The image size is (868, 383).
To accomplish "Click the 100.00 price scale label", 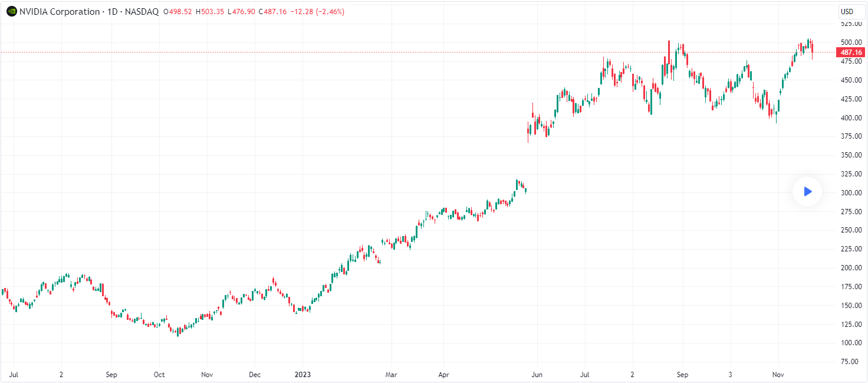I will pos(850,343).
